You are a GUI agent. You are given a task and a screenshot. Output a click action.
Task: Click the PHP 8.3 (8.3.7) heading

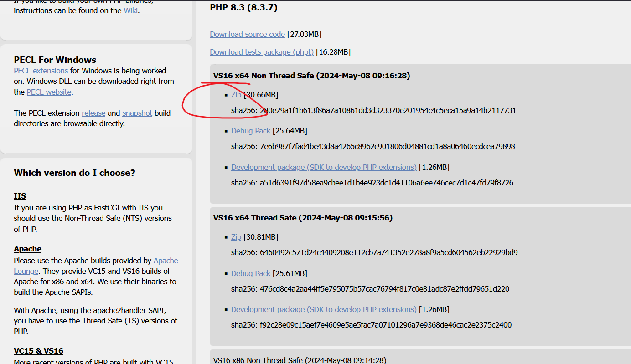[x=243, y=7]
